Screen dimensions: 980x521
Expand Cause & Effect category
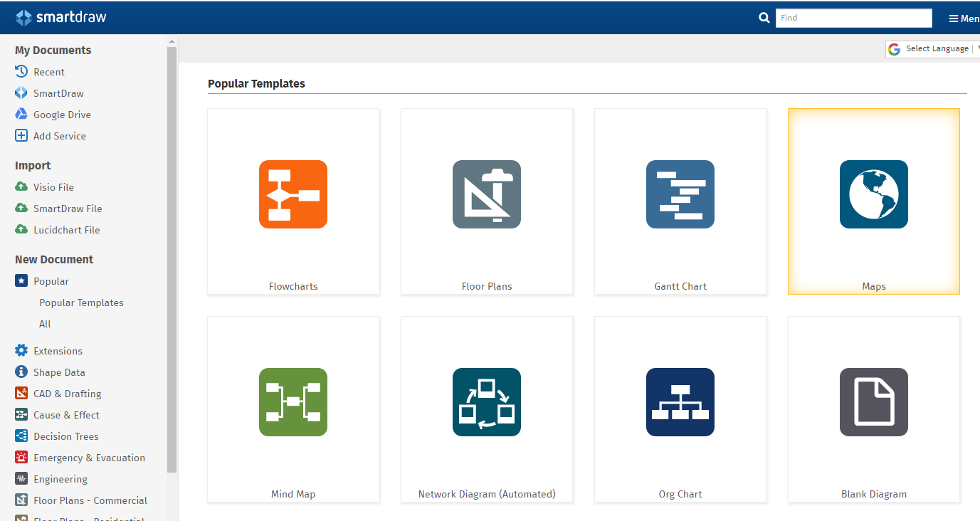pyautogui.click(x=66, y=415)
